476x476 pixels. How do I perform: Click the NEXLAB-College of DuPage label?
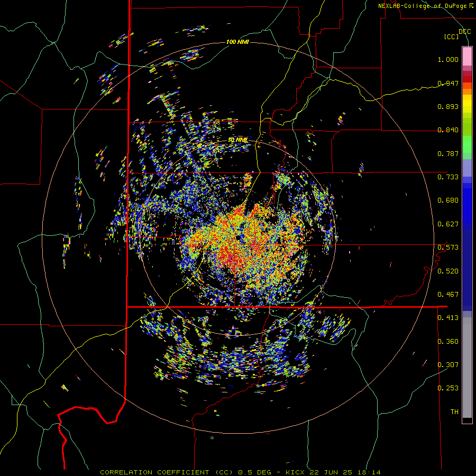(x=423, y=6)
